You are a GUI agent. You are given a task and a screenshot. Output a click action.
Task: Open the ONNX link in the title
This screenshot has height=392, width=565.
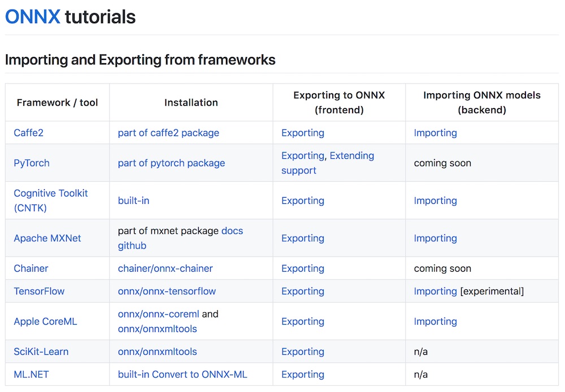tap(32, 16)
